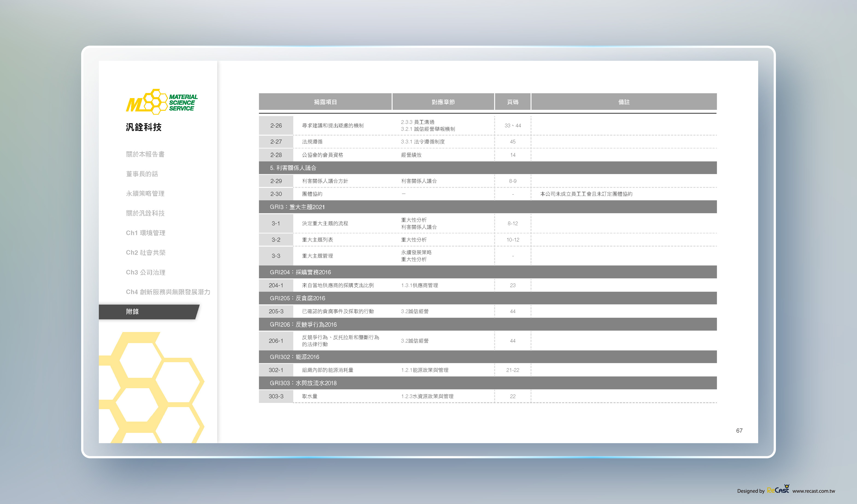Click GRI205：反貪腐2016 section header
Viewport: 857px width, 504px height.
488,298
